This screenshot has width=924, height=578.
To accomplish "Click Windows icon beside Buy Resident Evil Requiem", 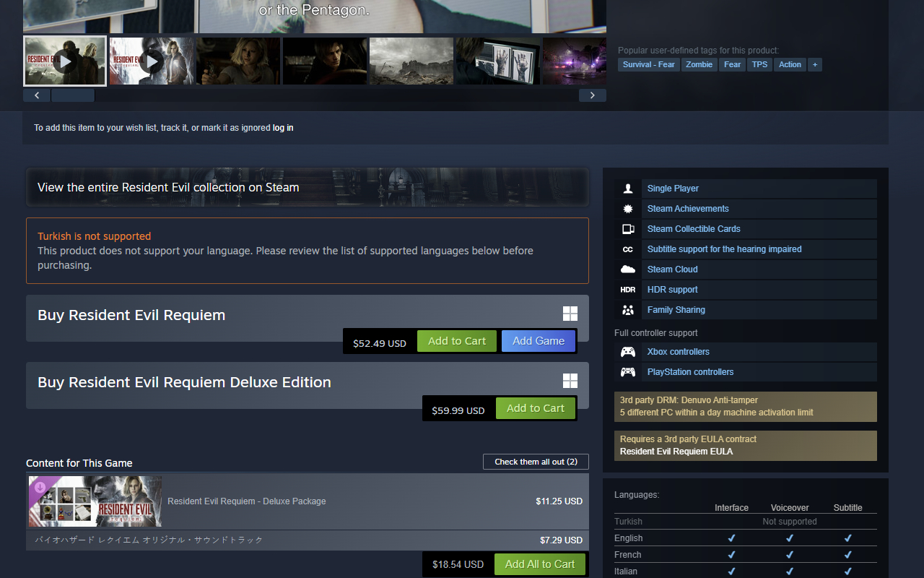I will tap(570, 314).
